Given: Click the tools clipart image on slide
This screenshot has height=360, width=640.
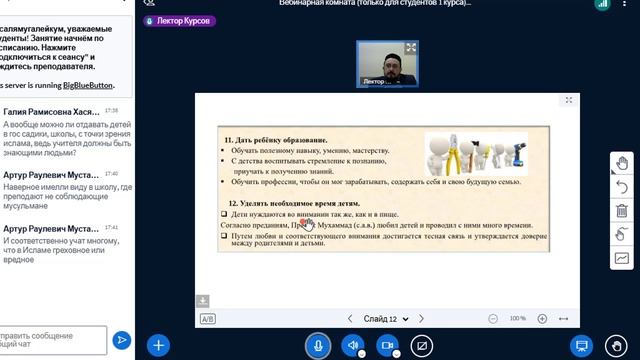Looking at the screenshot, I should click(476, 154).
